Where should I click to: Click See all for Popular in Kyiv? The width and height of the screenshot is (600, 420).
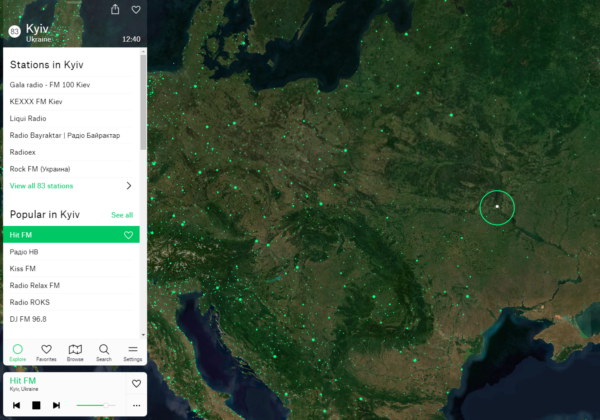tap(122, 215)
